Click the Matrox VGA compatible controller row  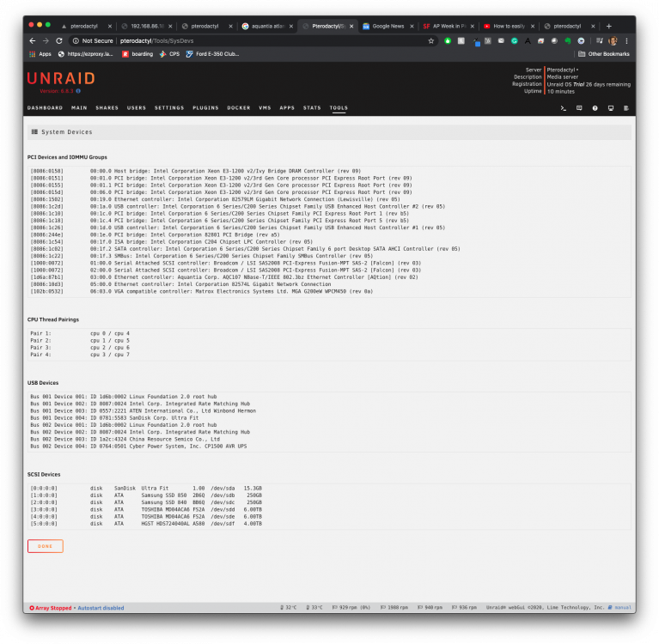click(202, 291)
